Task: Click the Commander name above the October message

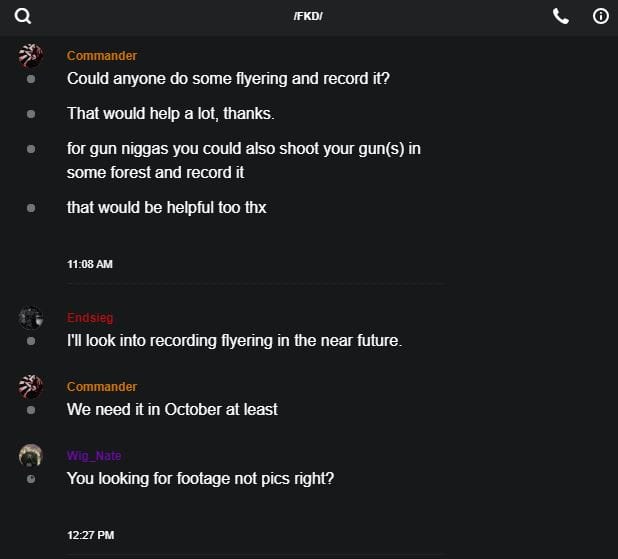Action: coord(102,387)
